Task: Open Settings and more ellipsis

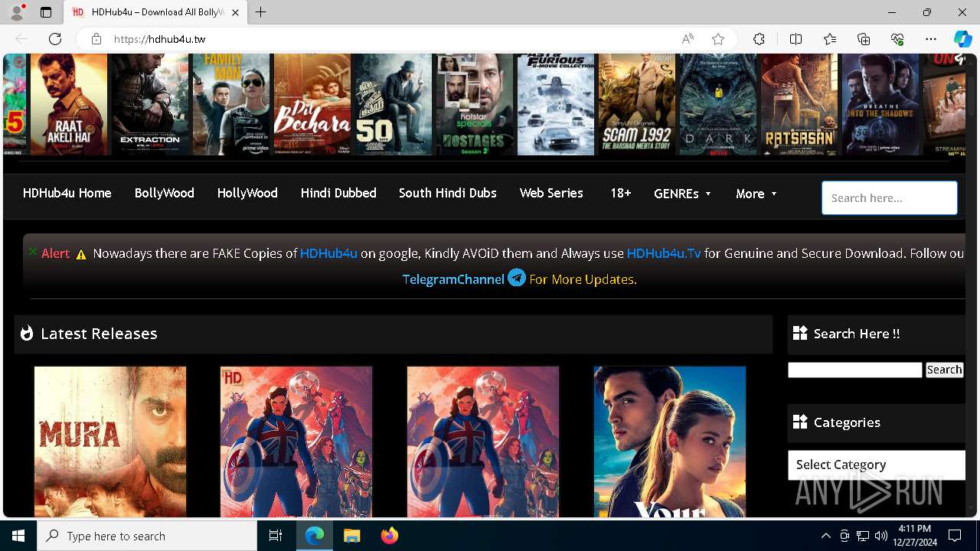Action: [x=931, y=39]
